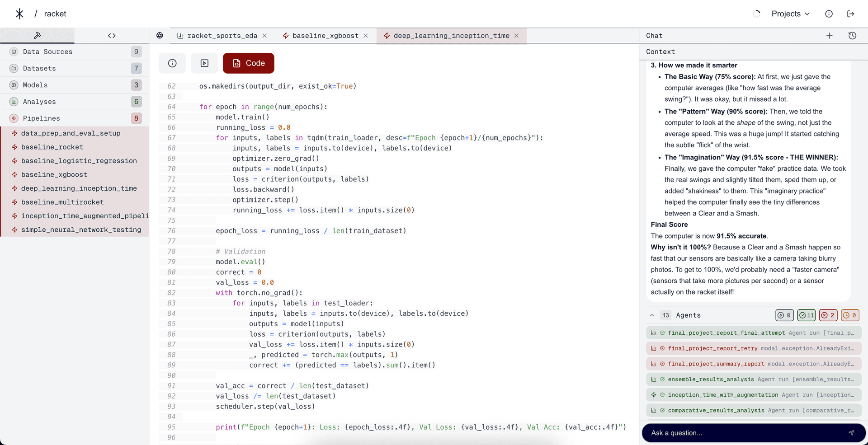Viewport: 868px width, 445px height.
Task: Open the home tab icon before racket_sports_eda
Action: (160, 36)
